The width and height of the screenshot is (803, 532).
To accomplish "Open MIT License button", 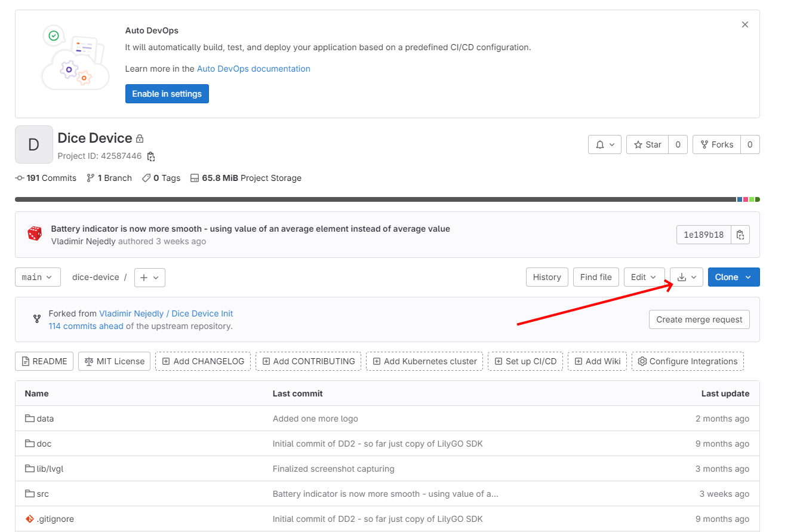I will coord(115,361).
